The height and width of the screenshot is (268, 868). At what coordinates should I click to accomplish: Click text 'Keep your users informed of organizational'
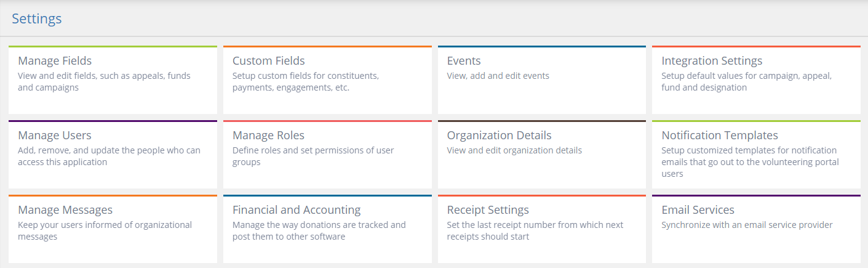tap(105, 225)
